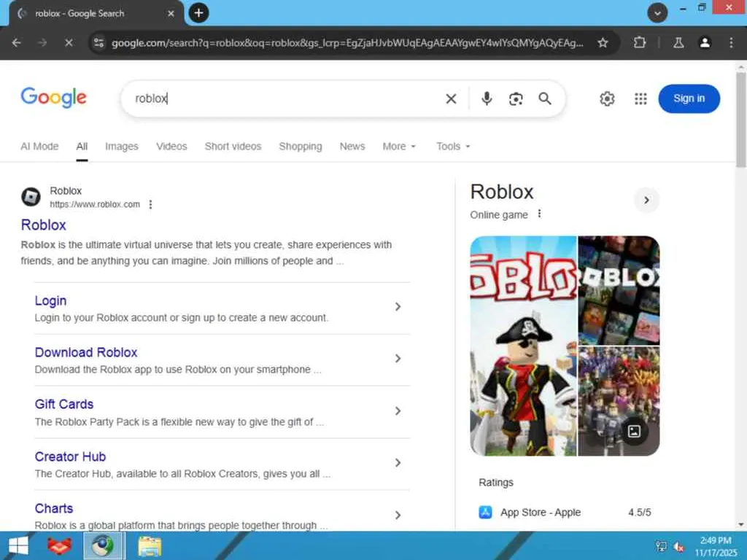The height and width of the screenshot is (560, 747).
Task: Switch to Images tab
Action: 122,147
